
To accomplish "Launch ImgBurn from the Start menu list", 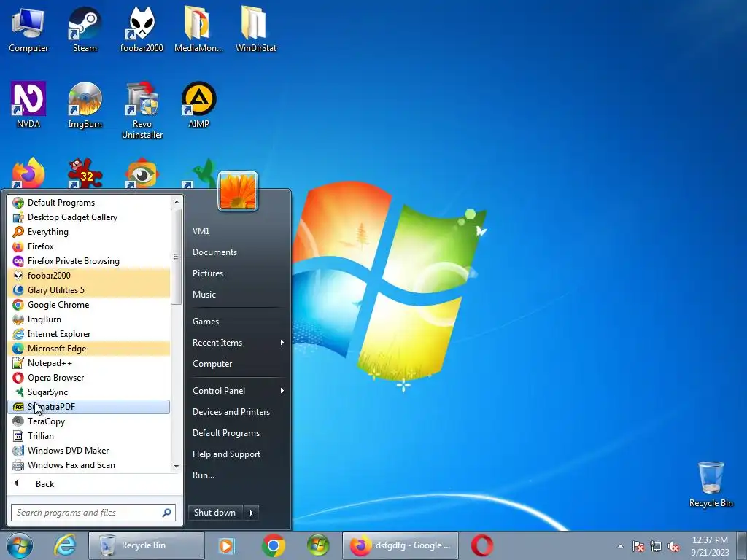I will click(x=88, y=319).
